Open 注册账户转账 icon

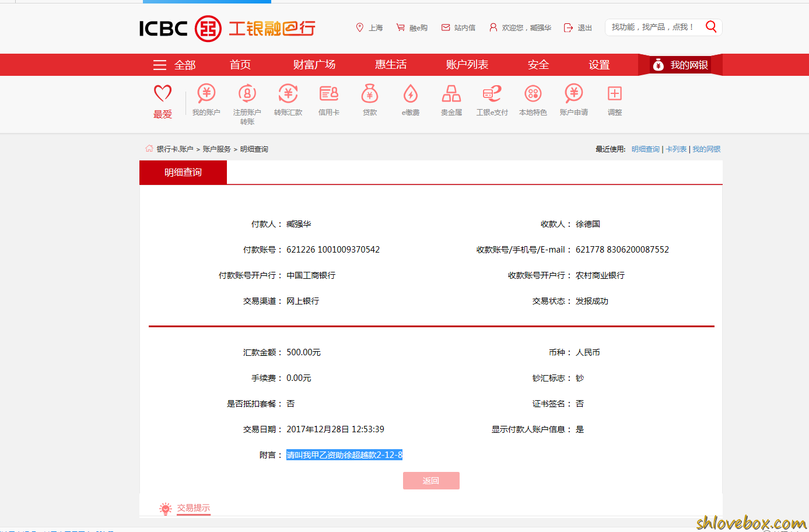point(247,93)
